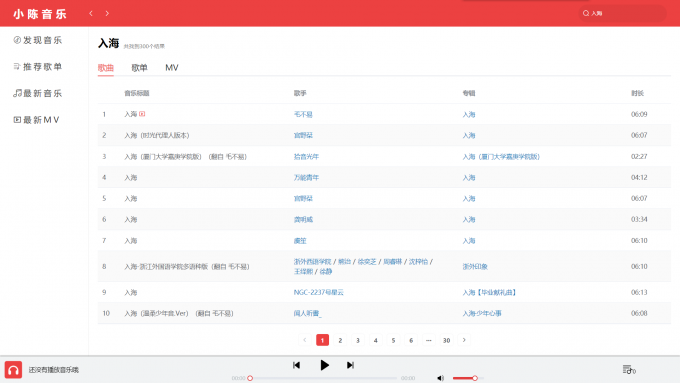Switch to the 歌单 tab
This screenshot has width=680, height=383.
139,68
